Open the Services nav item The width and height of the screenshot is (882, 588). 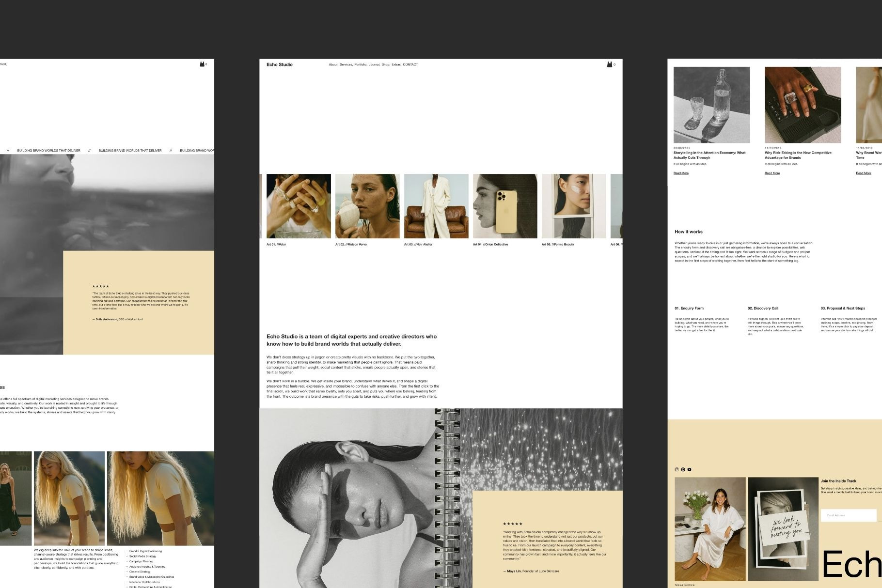pos(346,64)
